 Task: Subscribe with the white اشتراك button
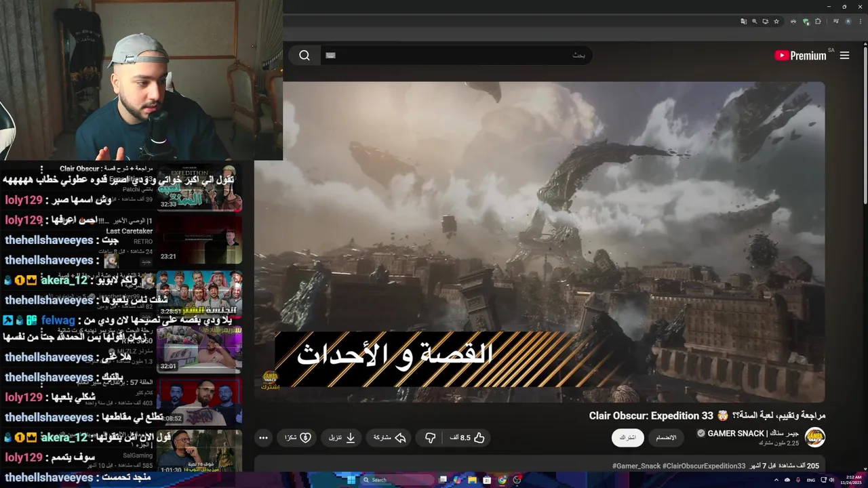627,438
